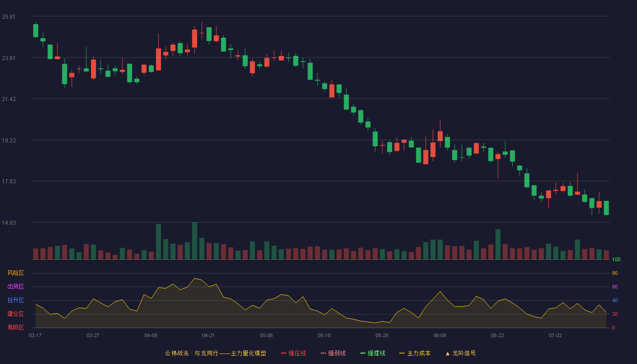Click the 14.83 price axis label
Image resolution: width=637 pixels, height=364 pixels.
[9, 222]
